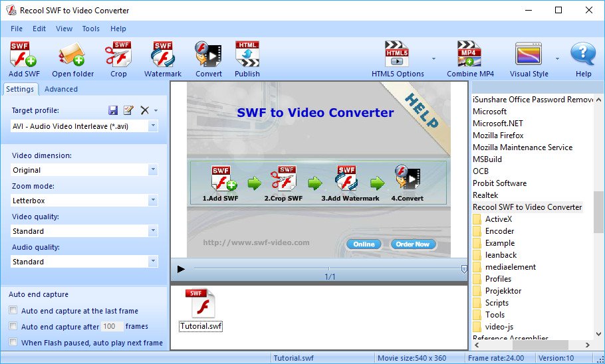Select the leanback folder
The height and width of the screenshot is (364, 605).
501,255
